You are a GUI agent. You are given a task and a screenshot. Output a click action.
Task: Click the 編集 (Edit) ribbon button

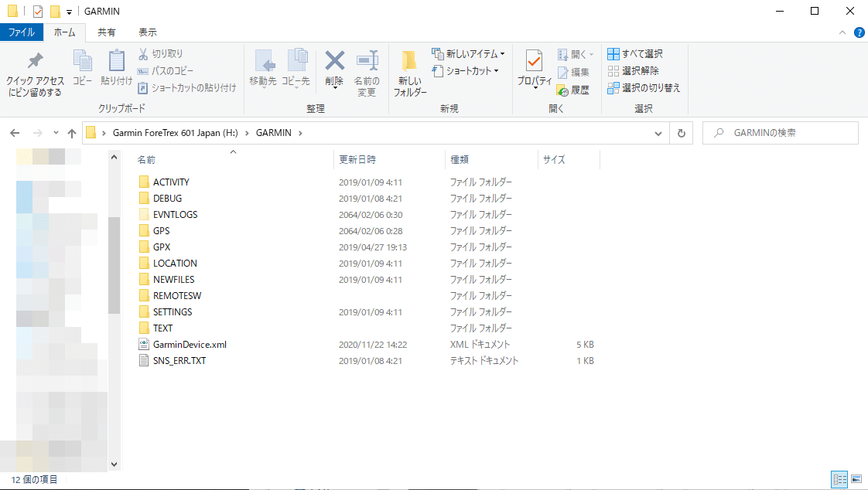click(573, 72)
